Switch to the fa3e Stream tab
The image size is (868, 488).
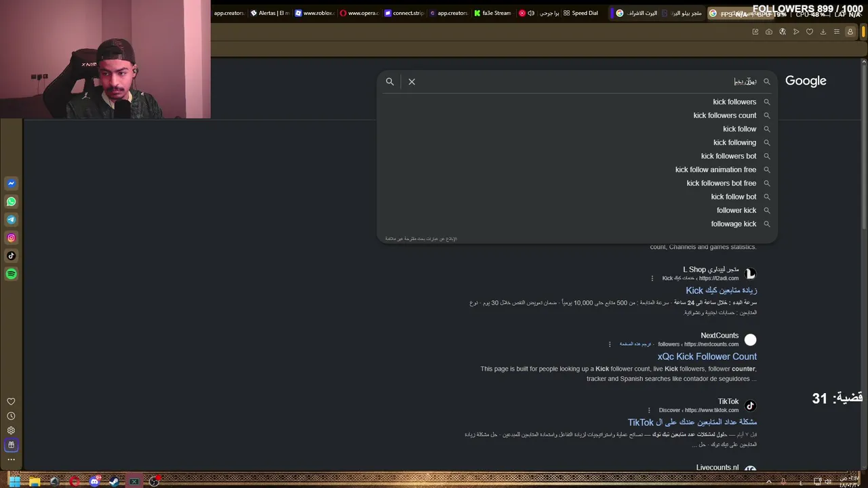(493, 13)
